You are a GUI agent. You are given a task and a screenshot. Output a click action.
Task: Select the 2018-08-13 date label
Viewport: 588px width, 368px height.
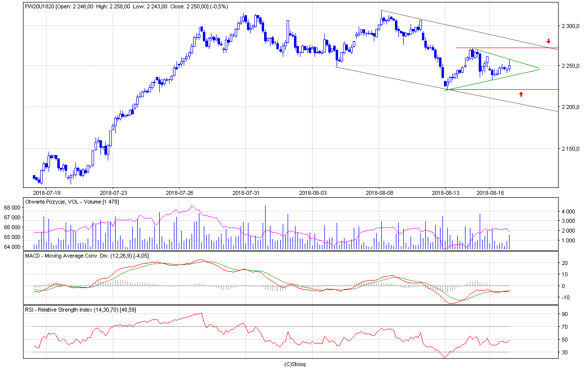(x=445, y=193)
